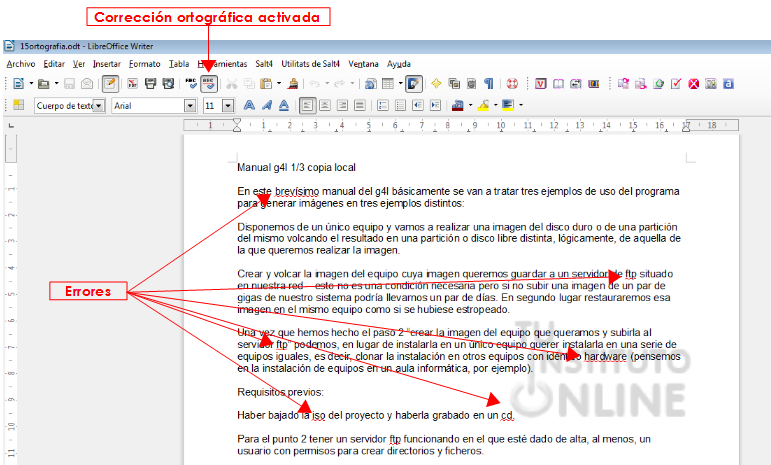771x465 pixels.
Task: Toggle nonprinting characters pilcrow icon
Action: point(489,84)
